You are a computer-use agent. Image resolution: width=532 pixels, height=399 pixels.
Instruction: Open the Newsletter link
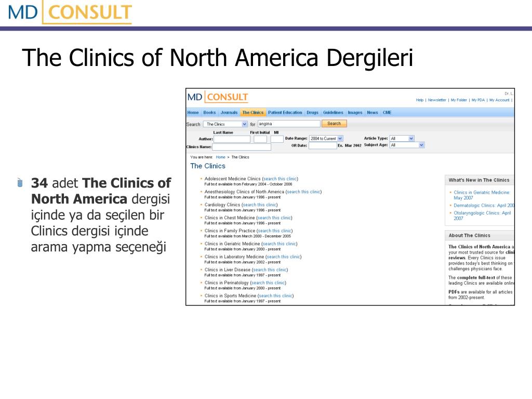(437, 100)
